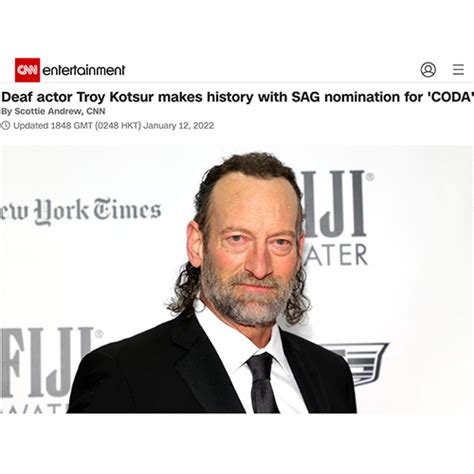The image size is (474, 474).
Task: Click the Troy Kotsur article headline
Action: 238,97
